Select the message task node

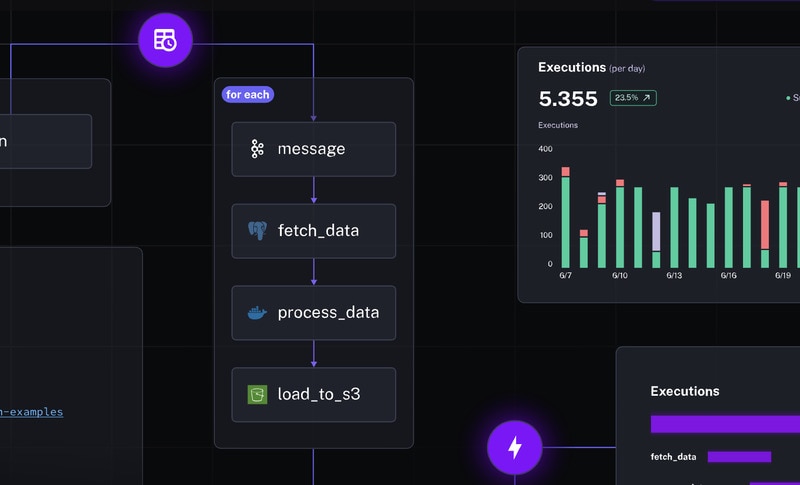pos(313,149)
